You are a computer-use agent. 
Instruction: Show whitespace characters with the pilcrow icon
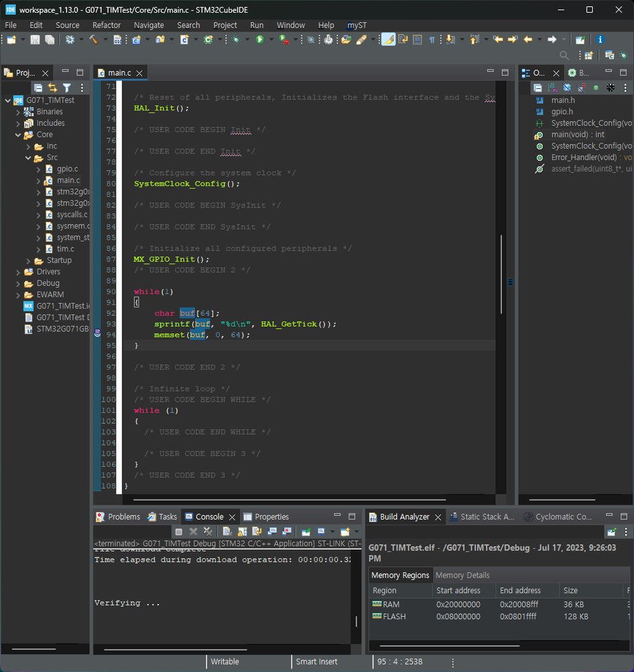click(431, 40)
